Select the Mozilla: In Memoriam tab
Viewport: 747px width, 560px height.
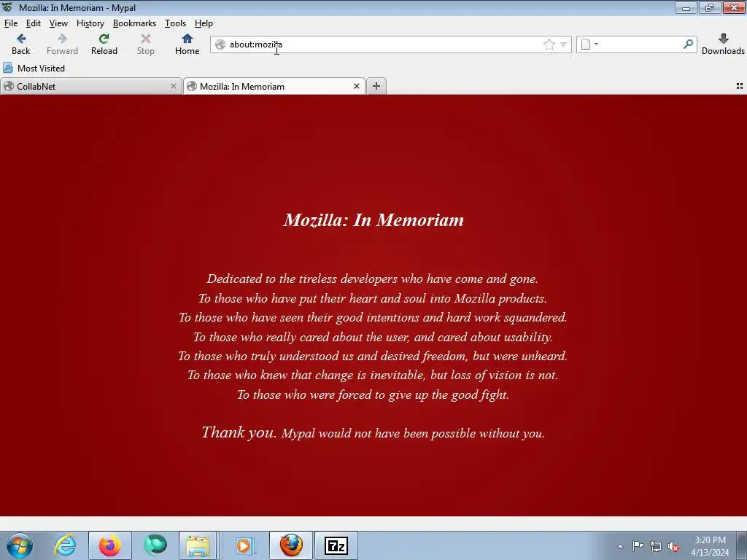coord(274,86)
